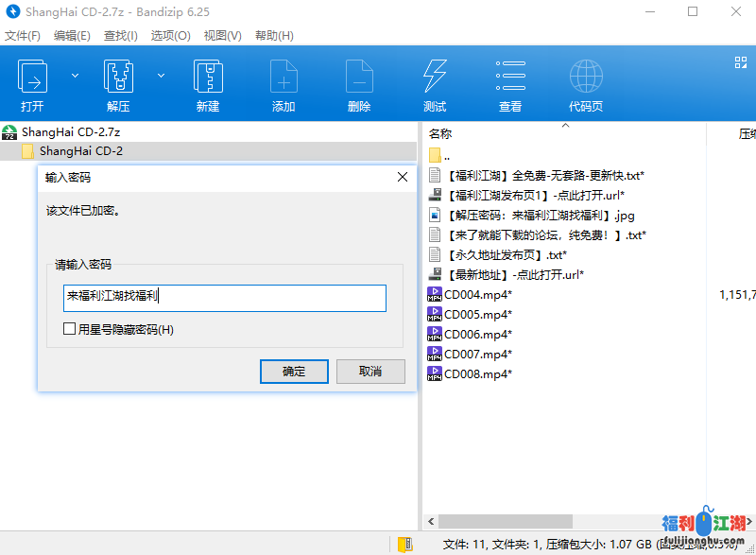Select the CD004.mp4 file in list

click(x=478, y=295)
